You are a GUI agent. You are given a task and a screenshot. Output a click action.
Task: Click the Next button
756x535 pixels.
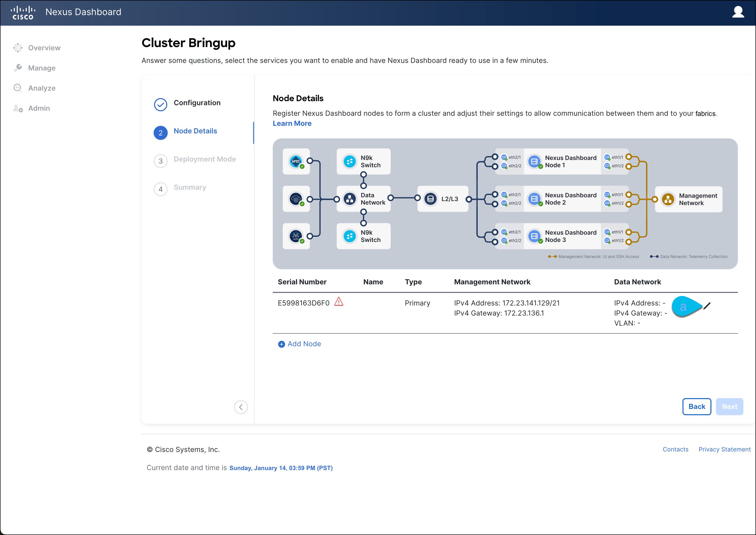pyautogui.click(x=729, y=406)
